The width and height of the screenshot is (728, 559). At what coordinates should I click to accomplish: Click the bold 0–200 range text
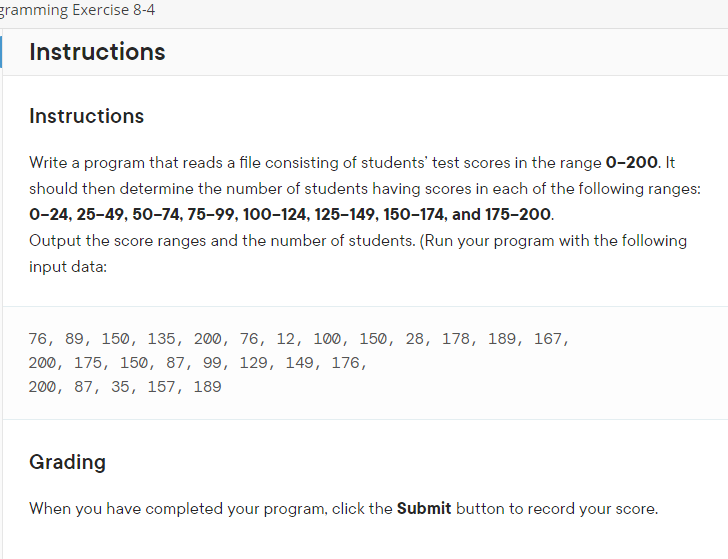(x=631, y=162)
